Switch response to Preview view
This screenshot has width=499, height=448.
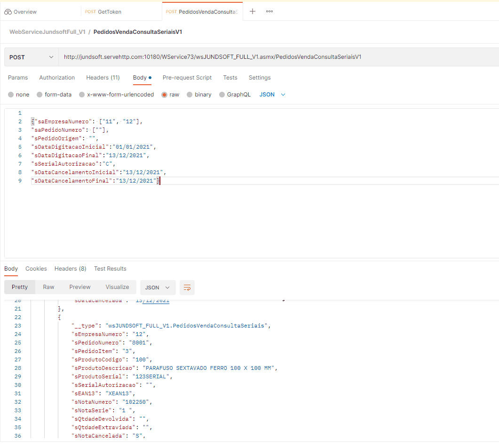click(80, 287)
